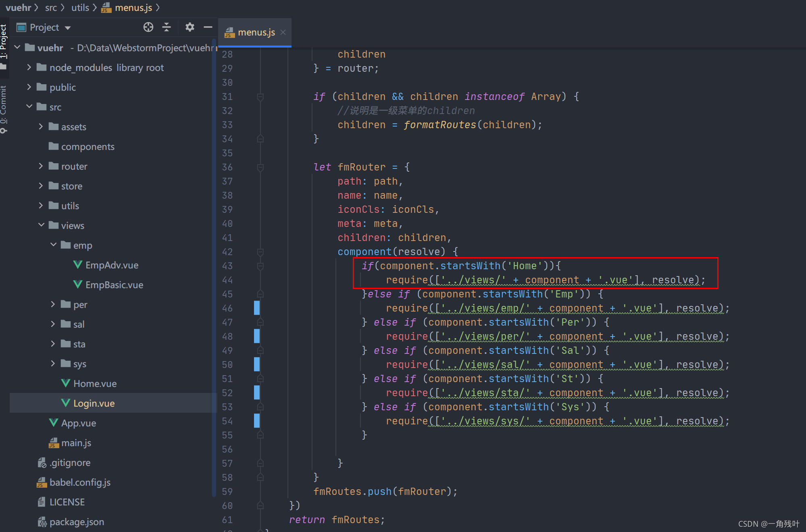
Task: Open the babel.config.js file
Action: click(x=80, y=482)
